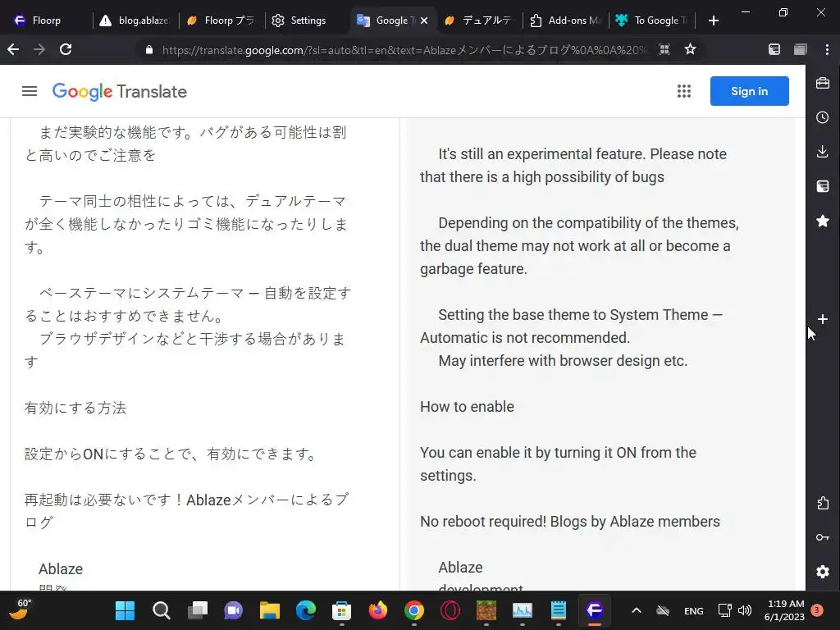Switch to the デュアルテ tab
Image resolution: width=840 pixels, height=630 pixels.
point(478,21)
